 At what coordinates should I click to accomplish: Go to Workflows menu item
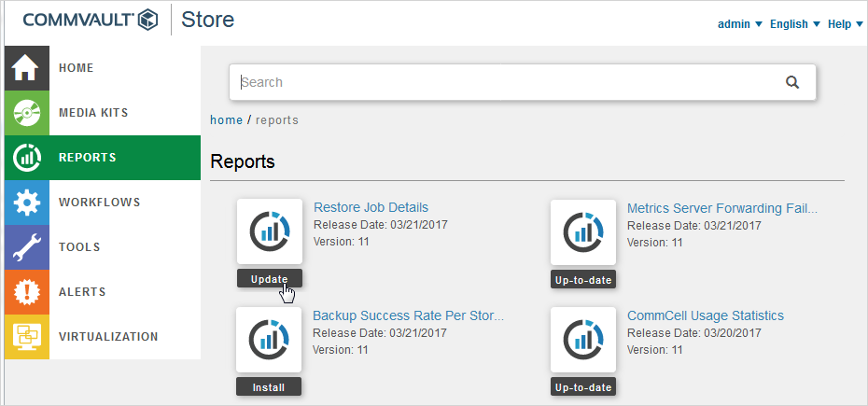coord(99,203)
